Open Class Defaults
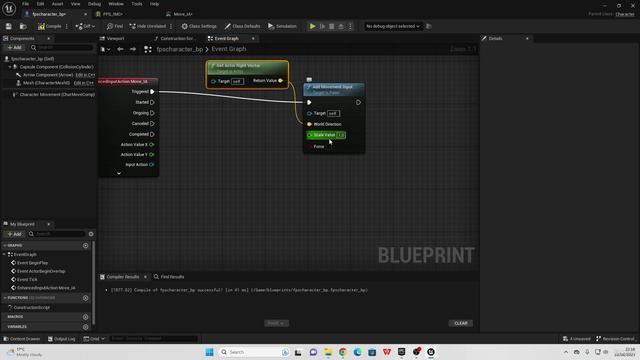Viewport: 640px width, 360px height. (242, 26)
